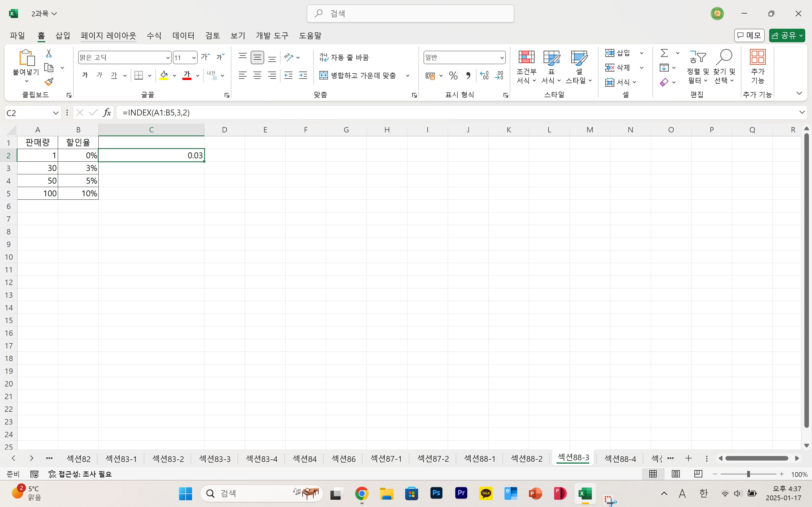Click the 메모 comments button
812x507 pixels.
click(749, 35)
